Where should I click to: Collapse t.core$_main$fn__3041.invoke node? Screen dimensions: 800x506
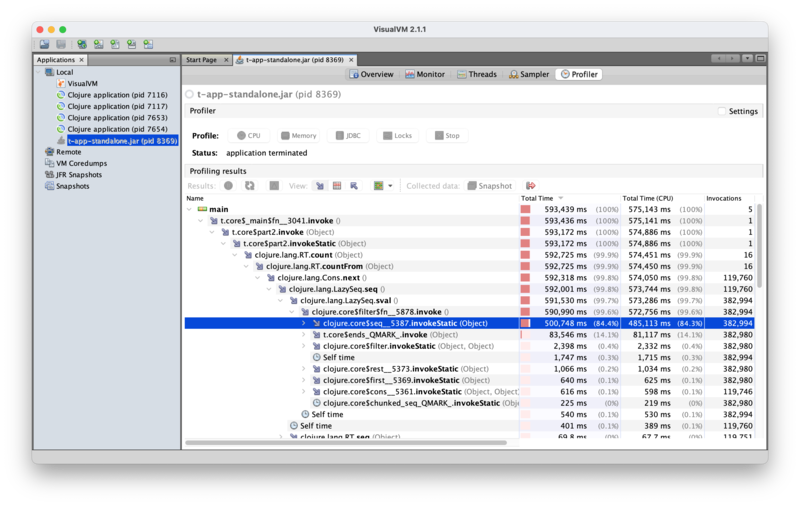click(201, 221)
